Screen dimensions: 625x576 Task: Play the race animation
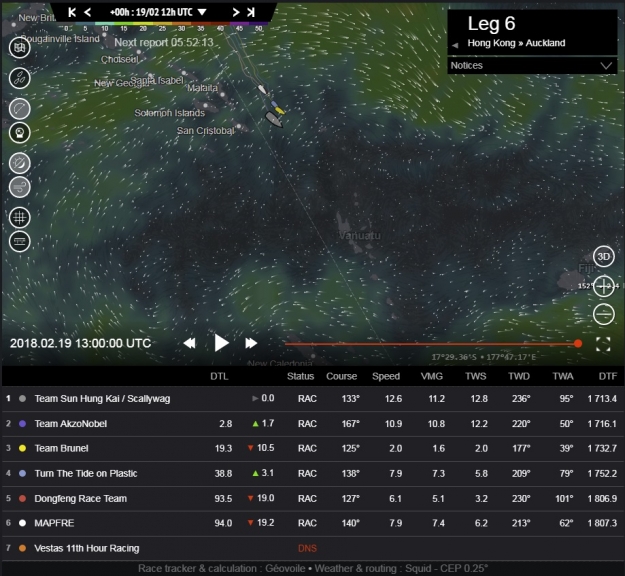point(221,343)
